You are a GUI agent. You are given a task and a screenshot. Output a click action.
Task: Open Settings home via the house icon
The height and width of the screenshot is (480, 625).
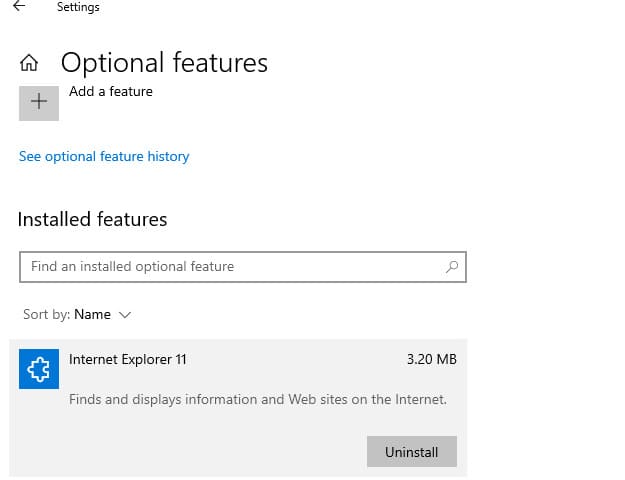pyautogui.click(x=29, y=63)
